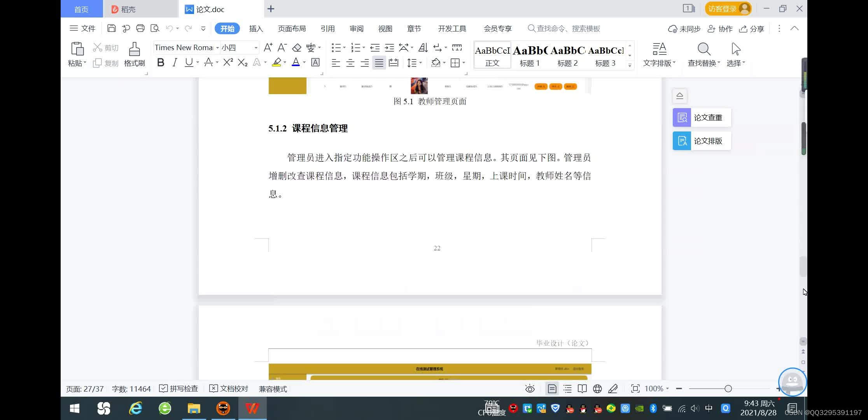The height and width of the screenshot is (420, 868).
Task: Click the 论文查重 sidebar button
Action: pos(702,117)
